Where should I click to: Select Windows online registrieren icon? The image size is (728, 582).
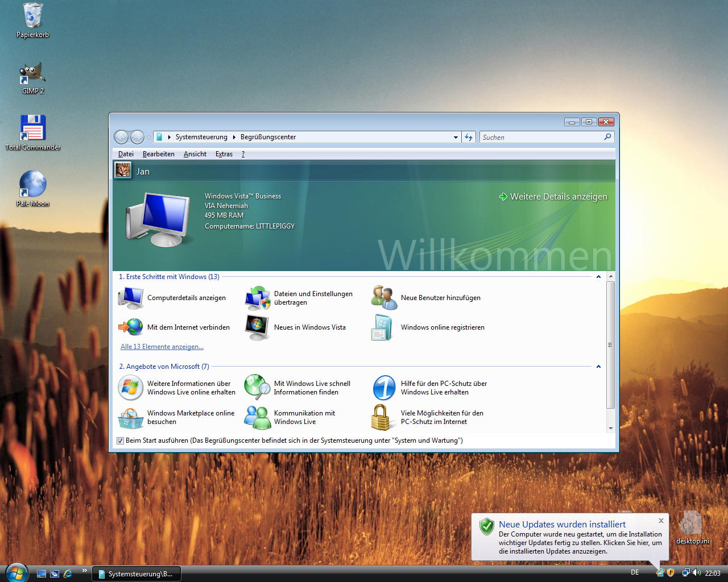point(382,327)
